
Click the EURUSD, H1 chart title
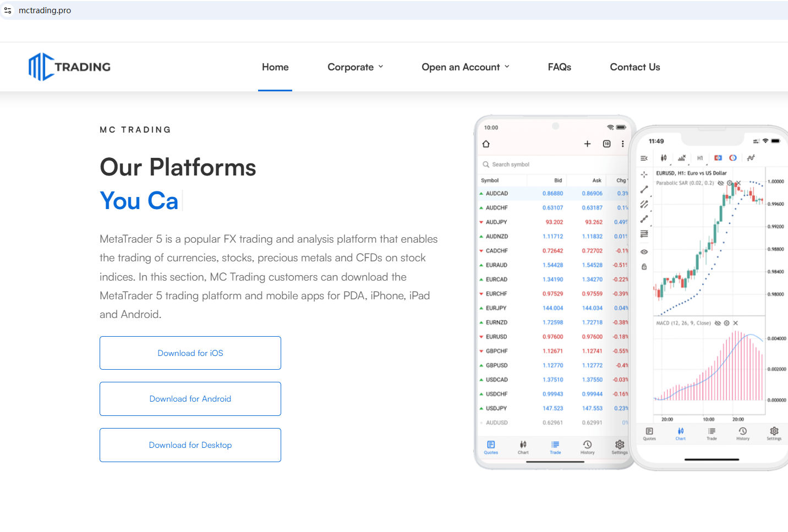[691, 173]
